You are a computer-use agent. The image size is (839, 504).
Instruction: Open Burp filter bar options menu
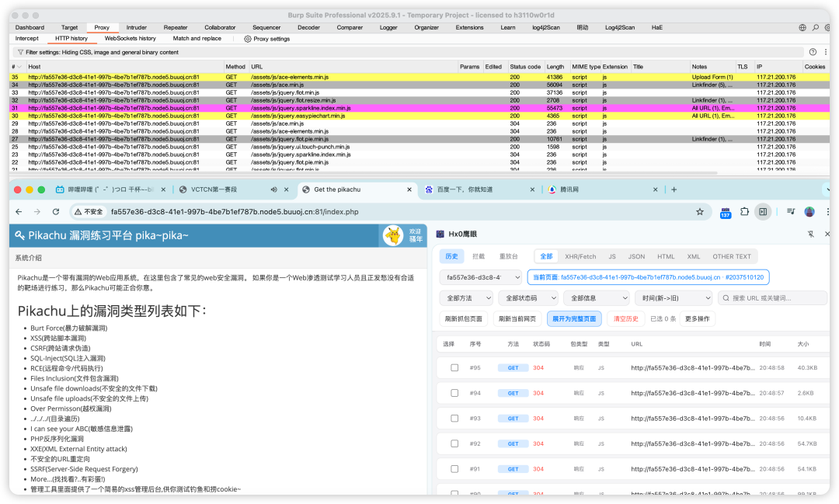[x=826, y=52]
